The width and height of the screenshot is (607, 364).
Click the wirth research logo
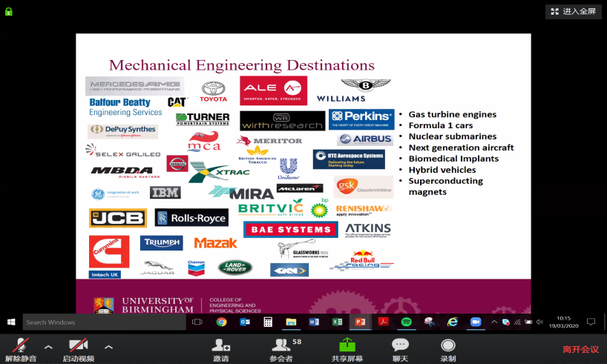pyautogui.click(x=282, y=121)
